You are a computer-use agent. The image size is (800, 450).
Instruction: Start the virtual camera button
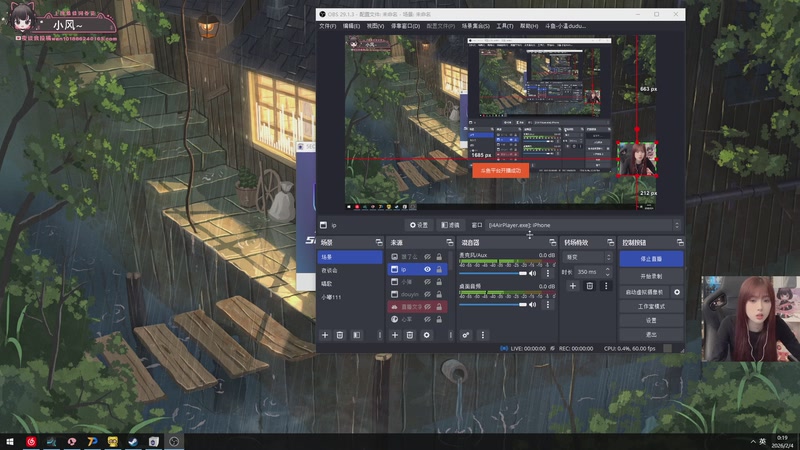pos(645,292)
